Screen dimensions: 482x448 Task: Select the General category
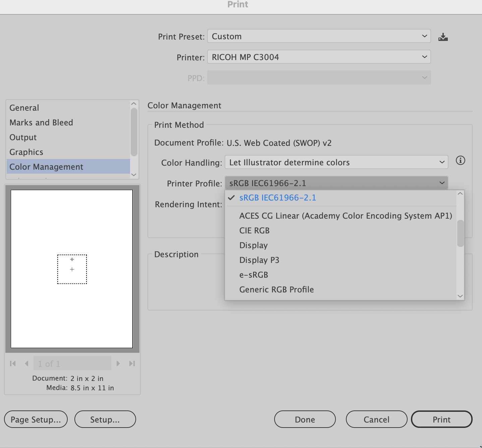[68, 108]
